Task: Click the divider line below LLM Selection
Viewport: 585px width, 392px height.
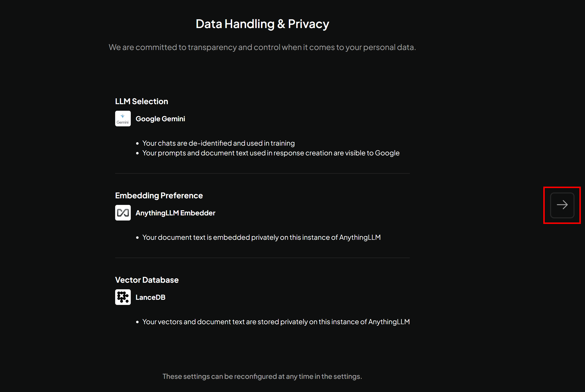Action: point(262,173)
